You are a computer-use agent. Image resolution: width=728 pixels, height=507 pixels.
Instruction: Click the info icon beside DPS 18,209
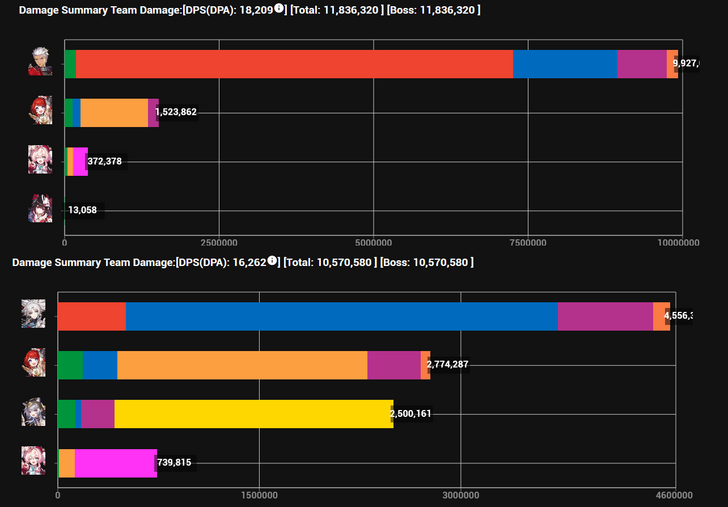click(x=280, y=9)
